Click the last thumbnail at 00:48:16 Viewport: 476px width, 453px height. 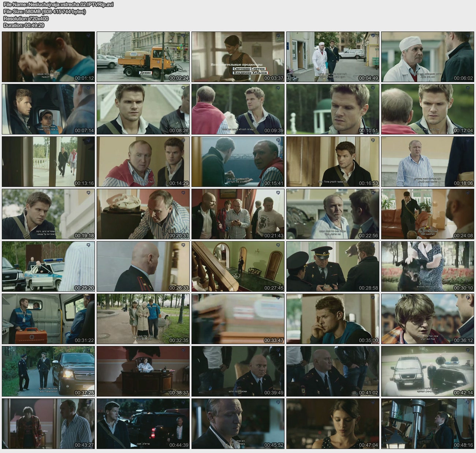coord(427,424)
